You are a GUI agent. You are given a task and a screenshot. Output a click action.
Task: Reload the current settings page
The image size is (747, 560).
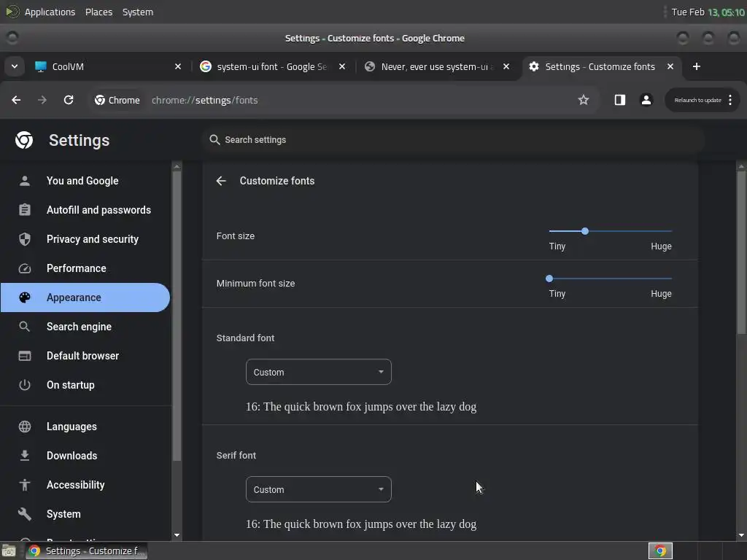[69, 100]
